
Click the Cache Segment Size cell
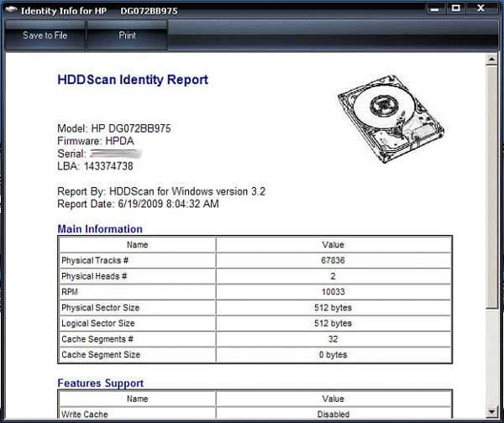pyautogui.click(x=137, y=354)
